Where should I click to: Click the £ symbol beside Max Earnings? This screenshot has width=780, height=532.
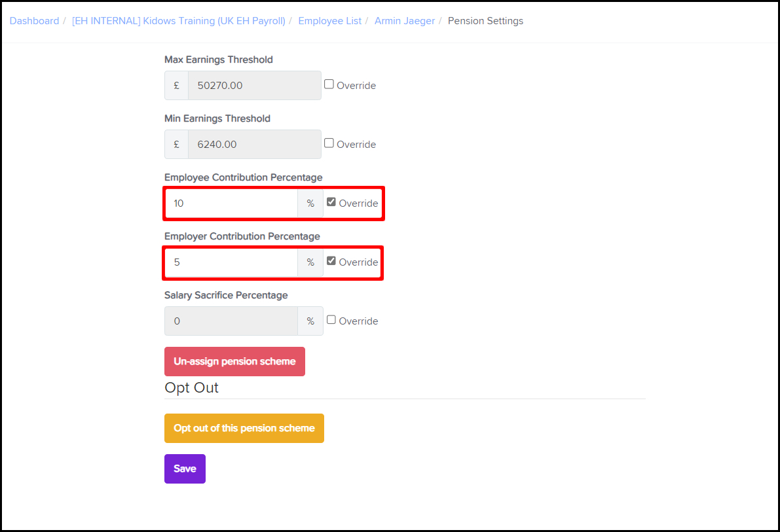(176, 86)
